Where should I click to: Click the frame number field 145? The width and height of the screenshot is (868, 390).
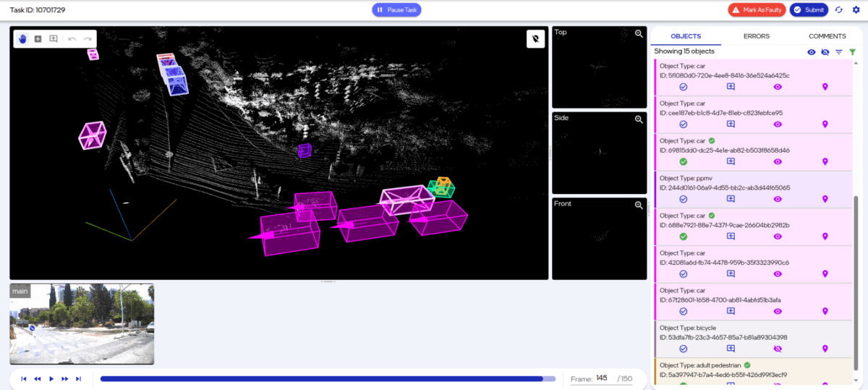tap(601, 378)
